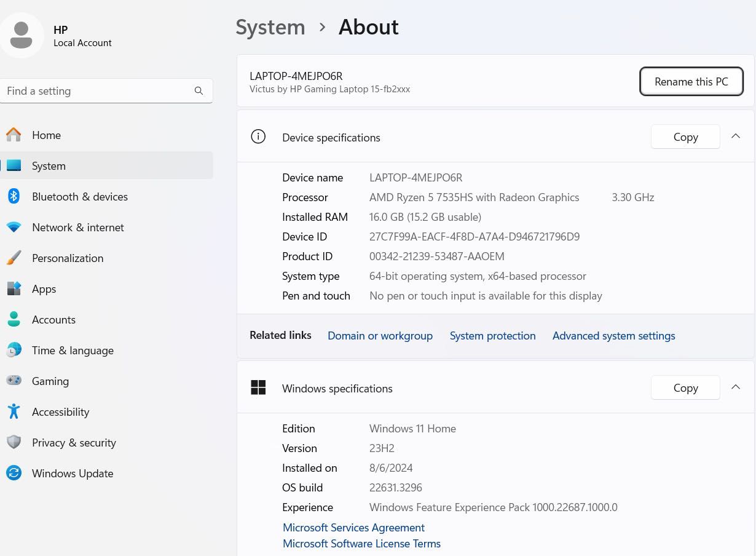Select System in the sidebar
This screenshot has height=556, width=756.
pyautogui.click(x=106, y=165)
